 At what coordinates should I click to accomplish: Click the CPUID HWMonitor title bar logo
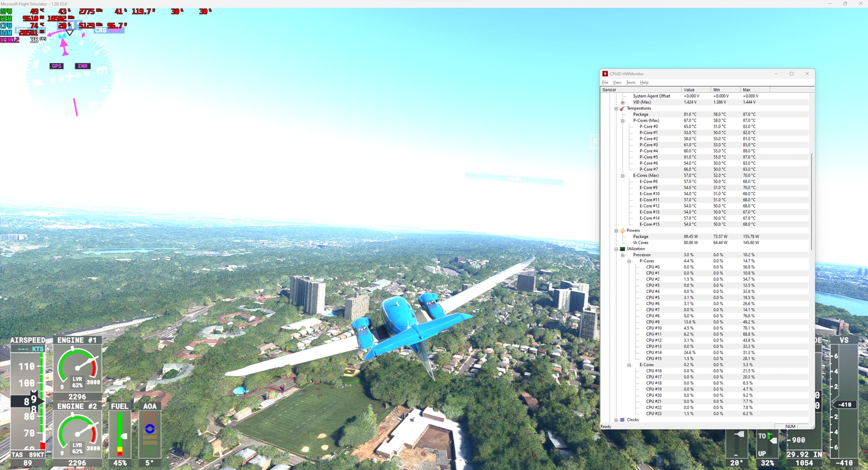605,74
